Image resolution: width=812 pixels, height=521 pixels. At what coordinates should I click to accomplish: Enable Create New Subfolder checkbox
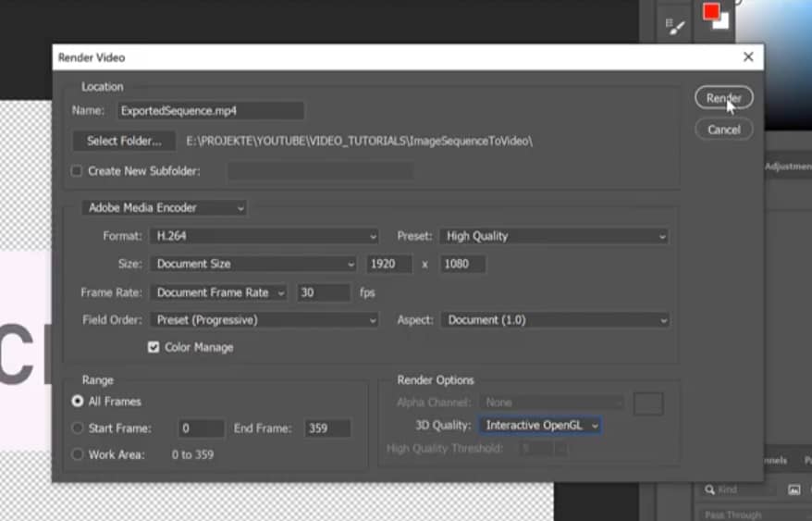77,171
